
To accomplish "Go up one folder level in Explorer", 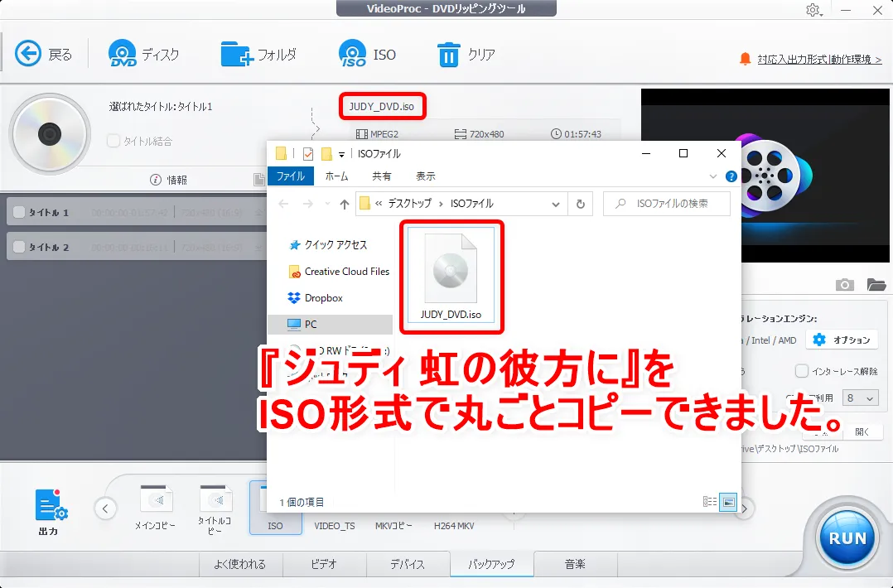I will [x=344, y=204].
